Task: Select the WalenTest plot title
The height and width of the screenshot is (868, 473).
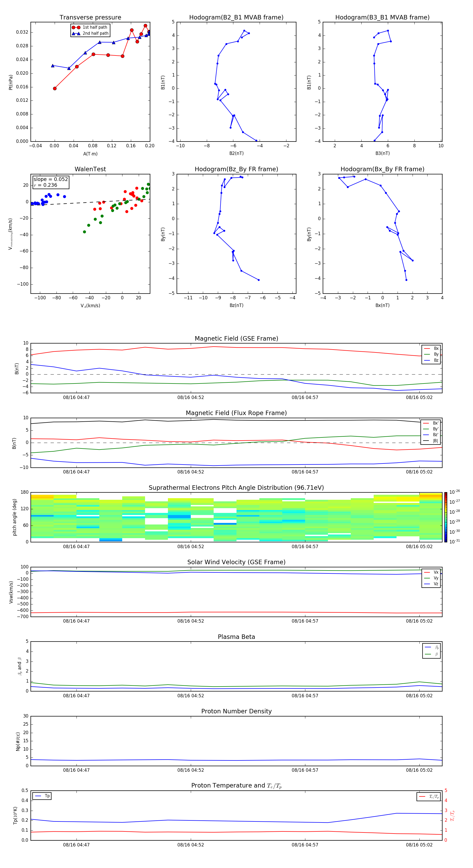Action: pos(90,169)
